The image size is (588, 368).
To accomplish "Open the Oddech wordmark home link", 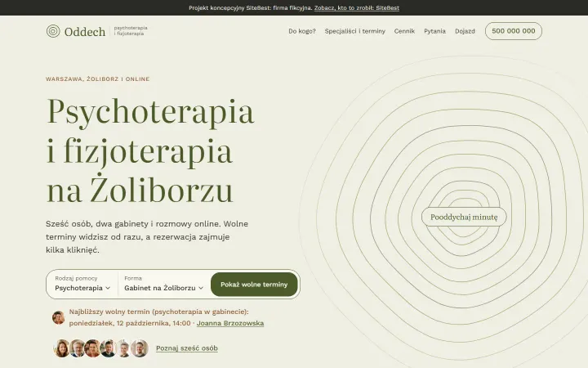I will (x=85, y=32).
